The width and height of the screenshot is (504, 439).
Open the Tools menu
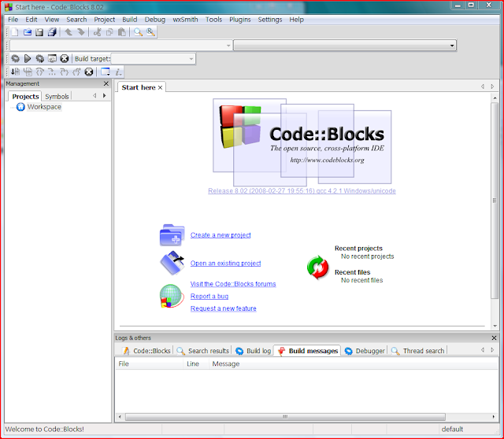(213, 20)
